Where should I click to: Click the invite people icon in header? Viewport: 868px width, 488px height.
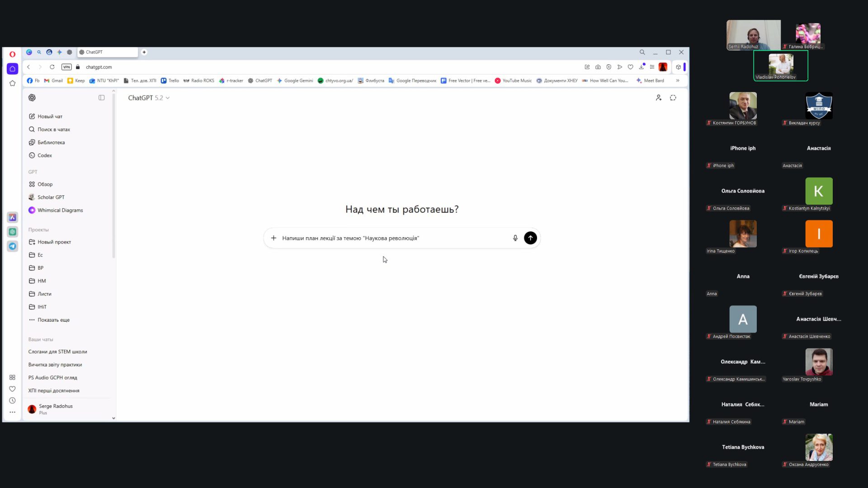pos(659,98)
